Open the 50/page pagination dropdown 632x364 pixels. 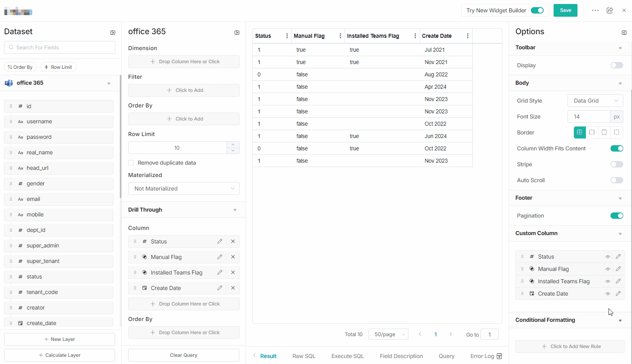pyautogui.click(x=388, y=335)
